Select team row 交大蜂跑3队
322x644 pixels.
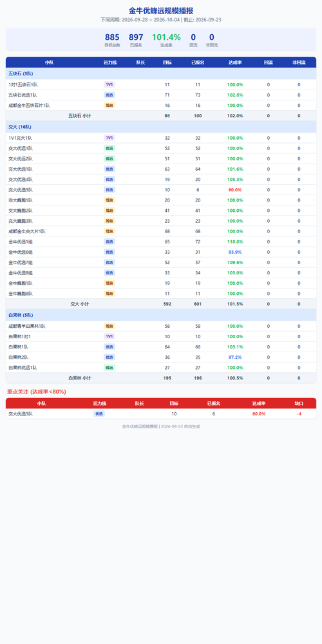(161, 220)
